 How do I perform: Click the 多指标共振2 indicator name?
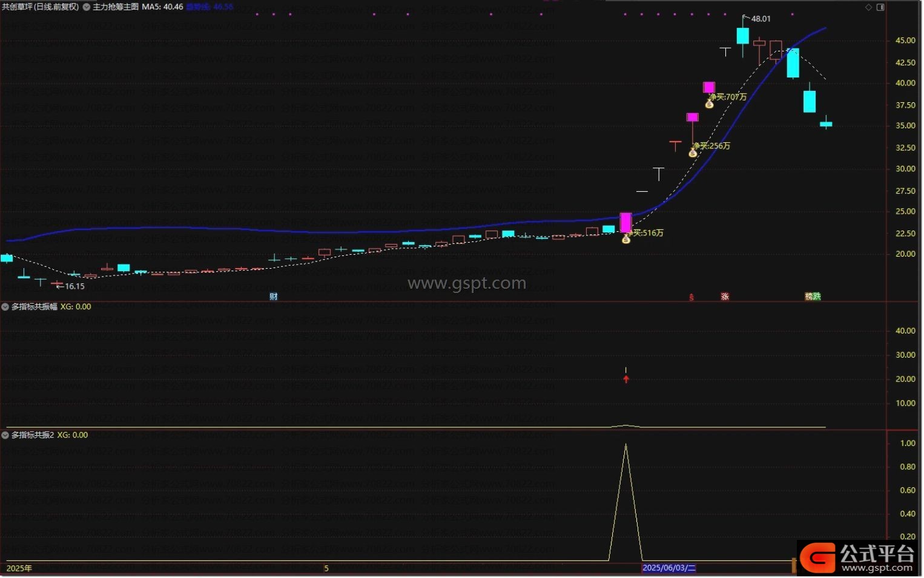33,436
